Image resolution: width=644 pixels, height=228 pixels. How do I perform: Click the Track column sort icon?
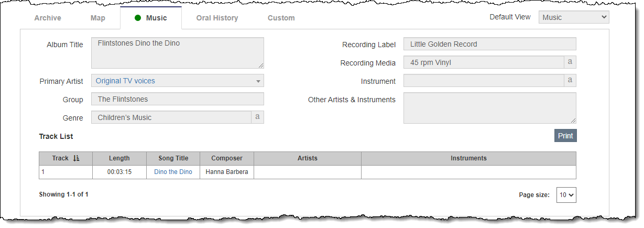(77, 158)
